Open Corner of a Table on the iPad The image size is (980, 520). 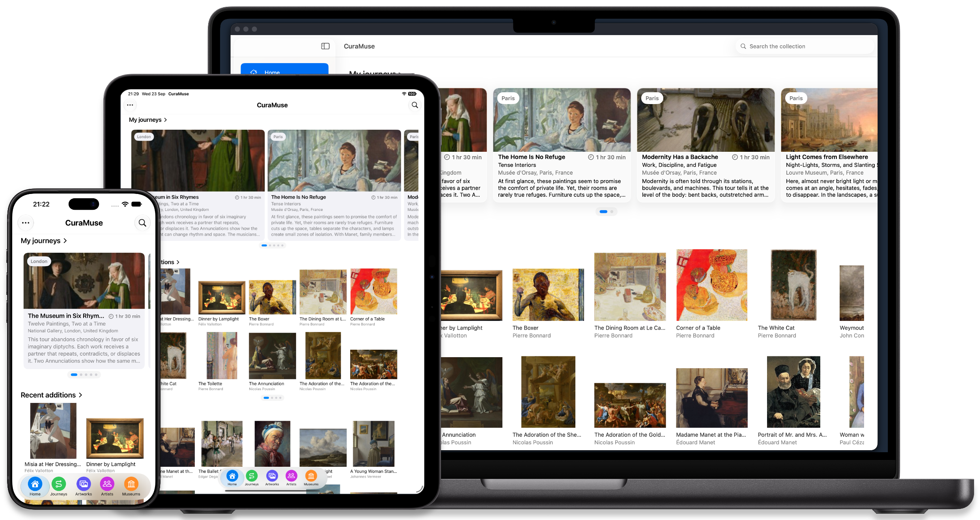[x=373, y=298]
